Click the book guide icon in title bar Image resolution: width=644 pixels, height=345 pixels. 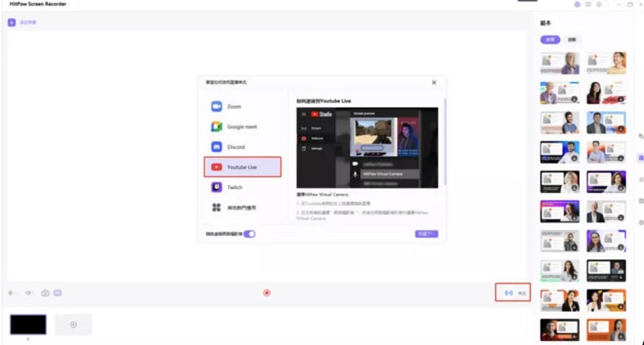pos(588,4)
